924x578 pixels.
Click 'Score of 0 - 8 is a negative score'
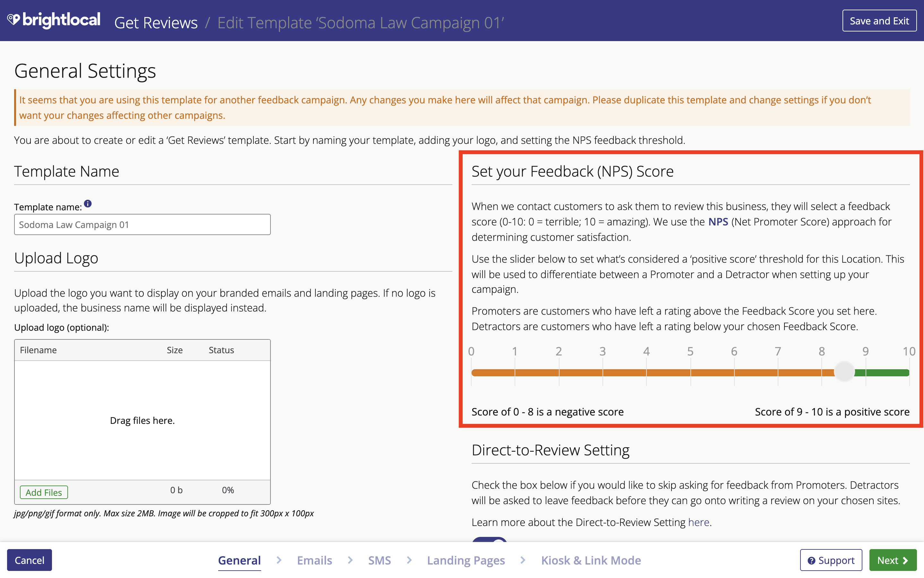[548, 412]
